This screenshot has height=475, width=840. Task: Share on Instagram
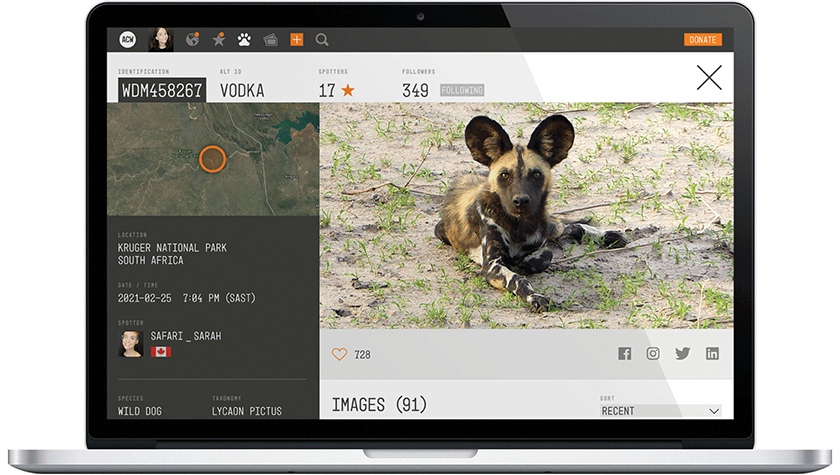tap(653, 353)
